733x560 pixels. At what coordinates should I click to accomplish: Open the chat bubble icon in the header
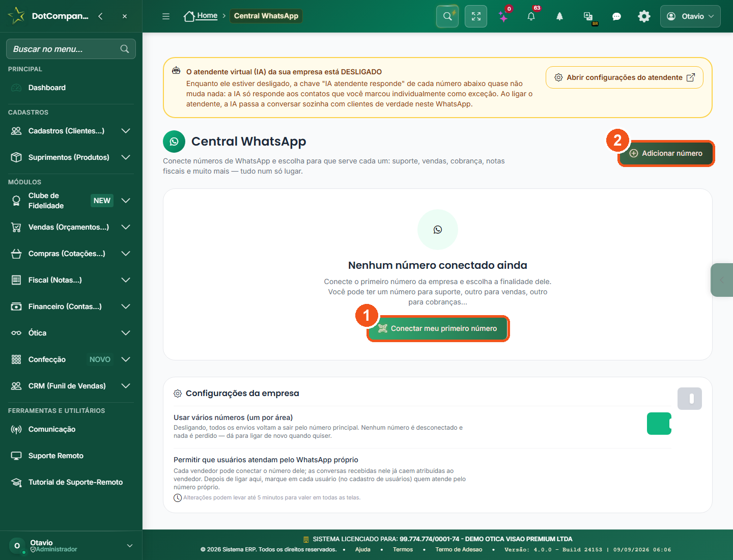[616, 16]
